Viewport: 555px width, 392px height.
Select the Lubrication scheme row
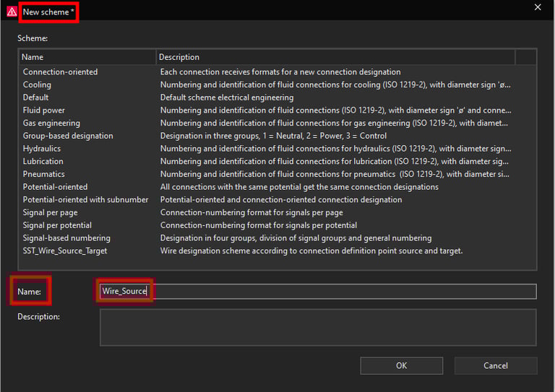pyautogui.click(x=43, y=161)
